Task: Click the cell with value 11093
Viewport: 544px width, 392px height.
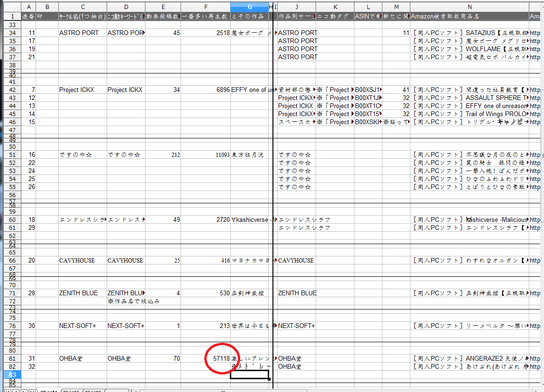Action: point(206,155)
